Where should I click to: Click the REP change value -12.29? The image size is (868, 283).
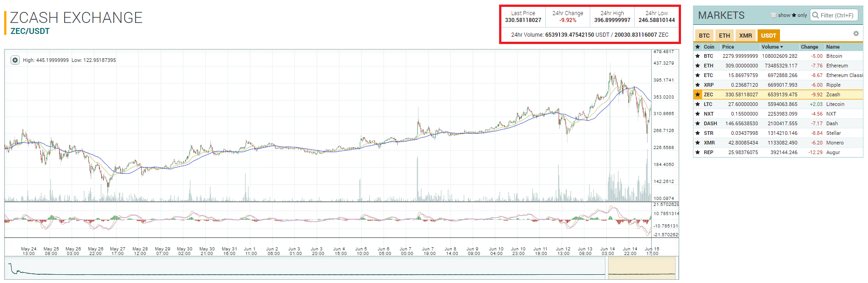[816, 152]
